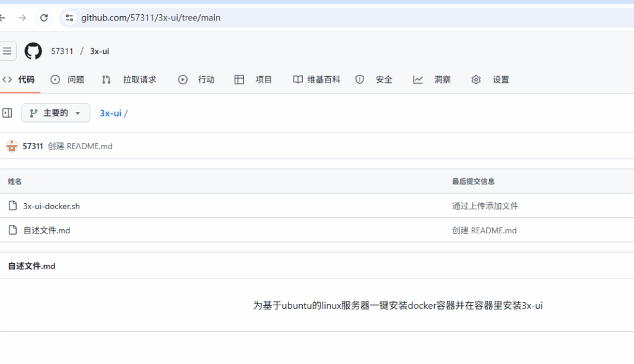Click the Settings gear icon
The width and height of the screenshot is (634, 364).
click(476, 80)
